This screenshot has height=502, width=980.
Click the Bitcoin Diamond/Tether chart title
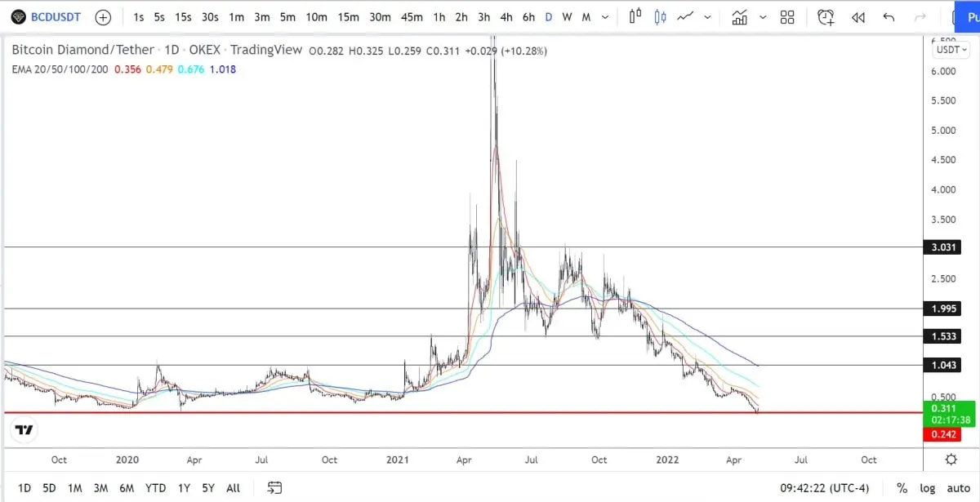pyautogui.click(x=82, y=50)
